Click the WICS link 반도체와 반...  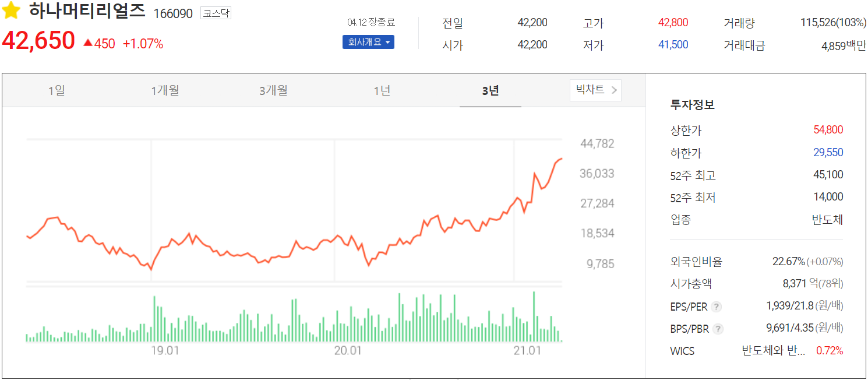[x=774, y=351]
